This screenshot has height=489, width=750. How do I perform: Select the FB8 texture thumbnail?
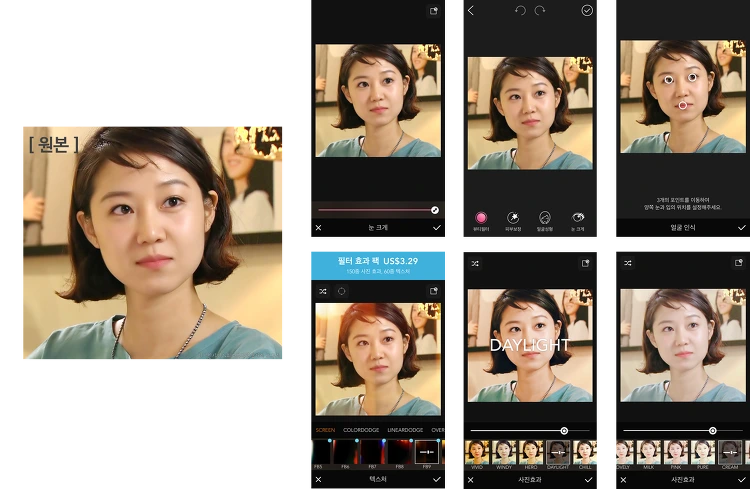[399, 453]
